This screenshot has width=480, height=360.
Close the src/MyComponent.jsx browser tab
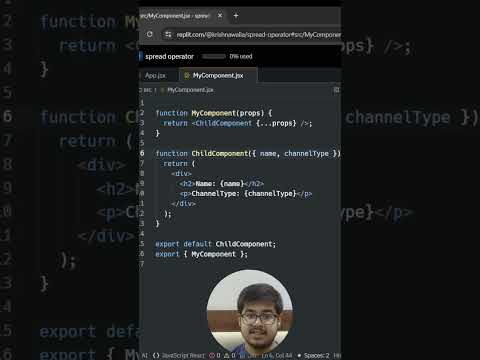coord(220,15)
